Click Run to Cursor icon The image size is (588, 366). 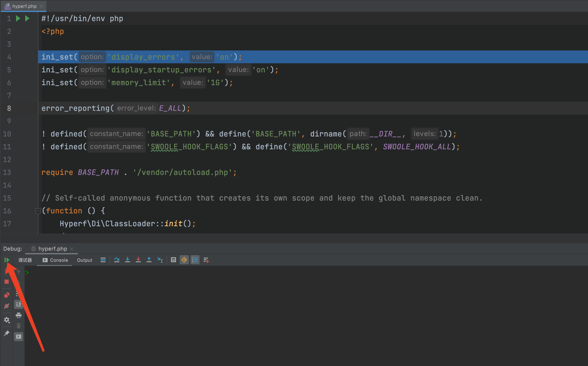pyautogui.click(x=160, y=260)
